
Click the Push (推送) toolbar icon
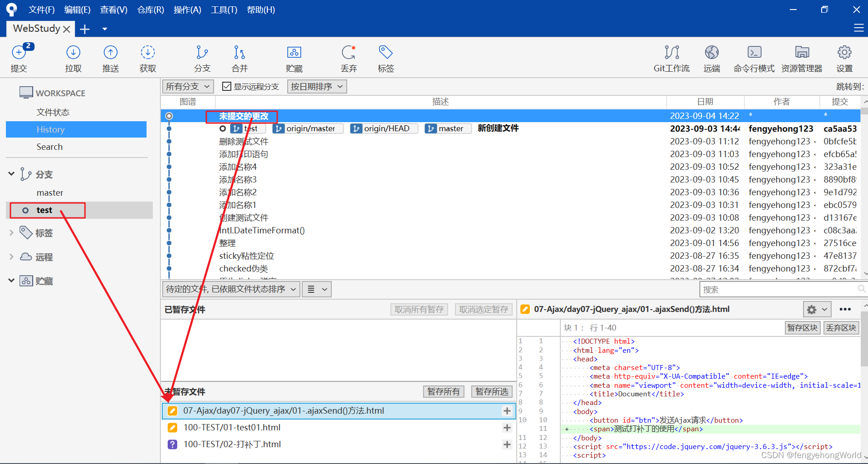(110, 58)
